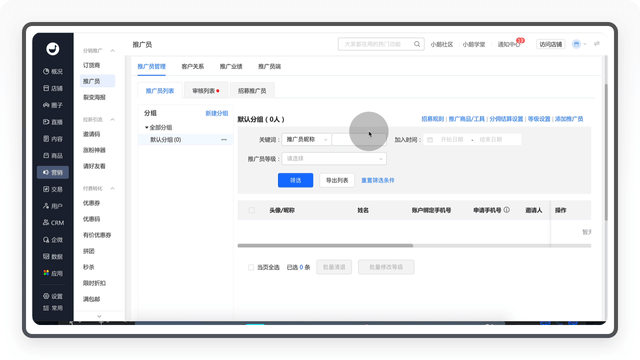Viewport: 640px width, 360px height.
Task: Click the chevron at the bottom of the submenu
Action: coord(99,316)
